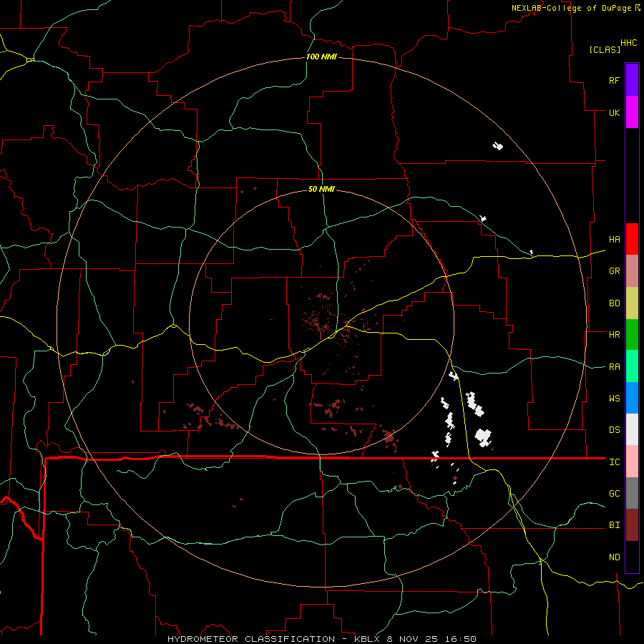
Task: Click the GR legend label
Action: (614, 271)
